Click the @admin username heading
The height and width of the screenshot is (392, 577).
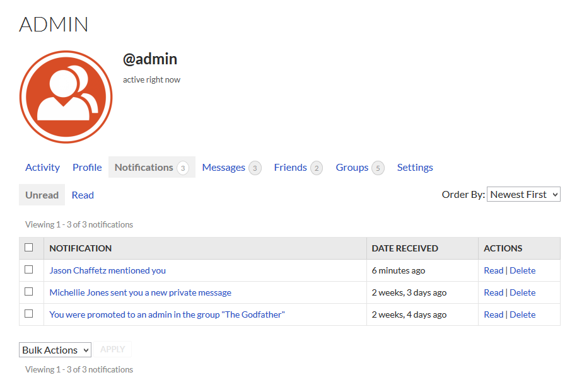point(150,59)
